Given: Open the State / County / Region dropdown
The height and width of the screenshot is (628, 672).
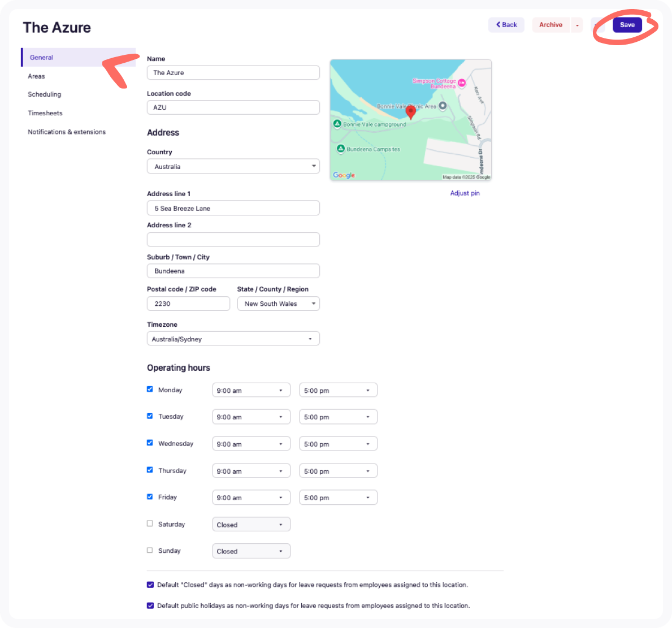Looking at the screenshot, I should pyautogui.click(x=278, y=304).
